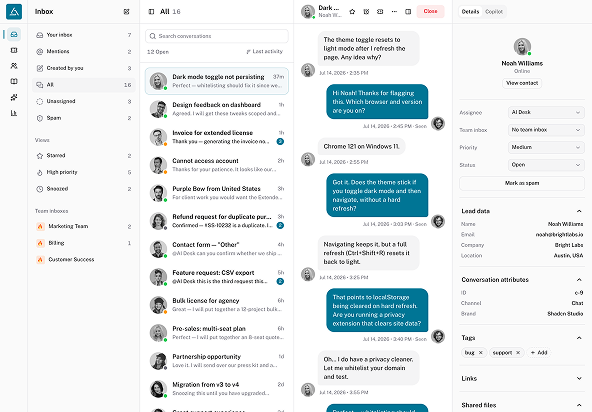The width and height of the screenshot is (592, 412).
Task: Click the command icon next to Inbox heading
Action: (126, 12)
